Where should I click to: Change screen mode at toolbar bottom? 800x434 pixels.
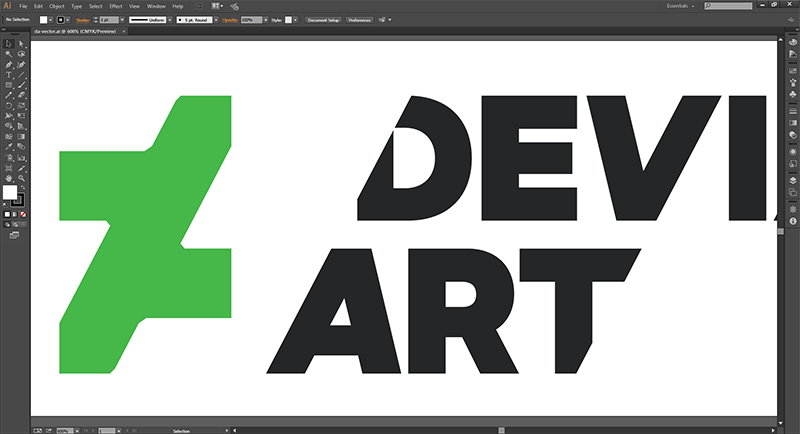[x=14, y=236]
